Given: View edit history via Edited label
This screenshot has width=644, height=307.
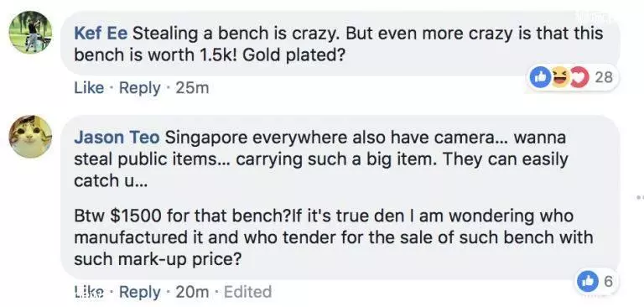Looking at the screenshot, I should point(247,292).
